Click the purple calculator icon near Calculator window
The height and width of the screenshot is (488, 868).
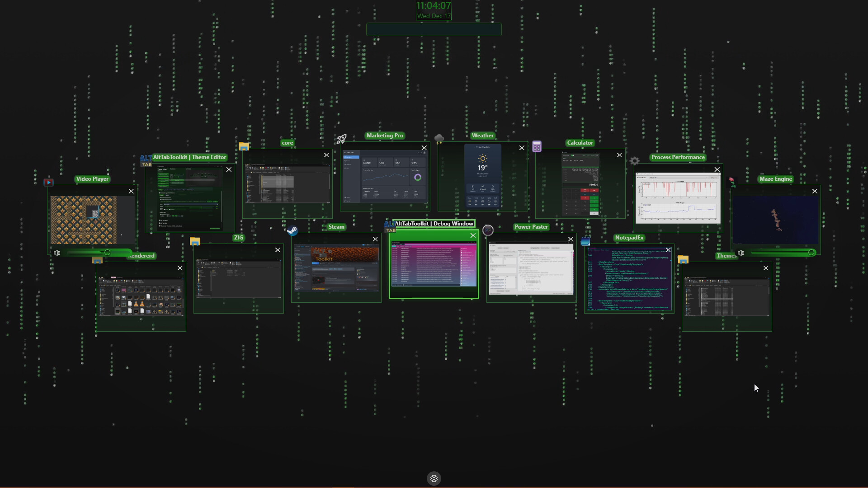click(537, 146)
